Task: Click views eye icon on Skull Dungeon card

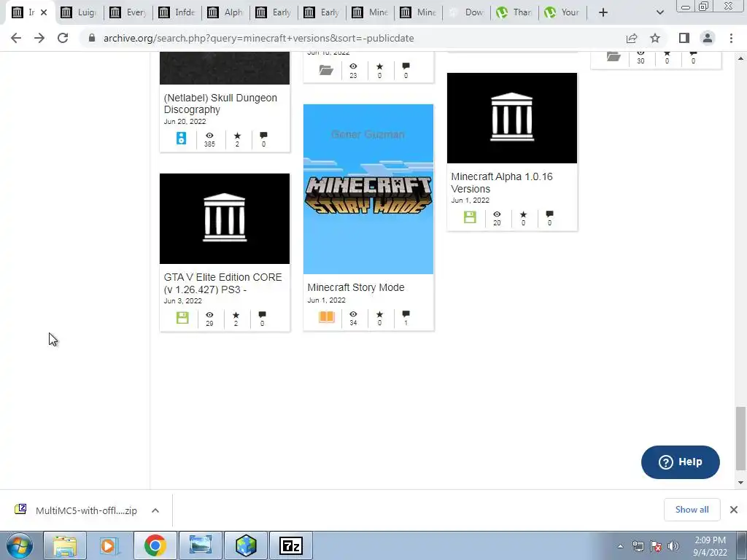Action: [209, 136]
